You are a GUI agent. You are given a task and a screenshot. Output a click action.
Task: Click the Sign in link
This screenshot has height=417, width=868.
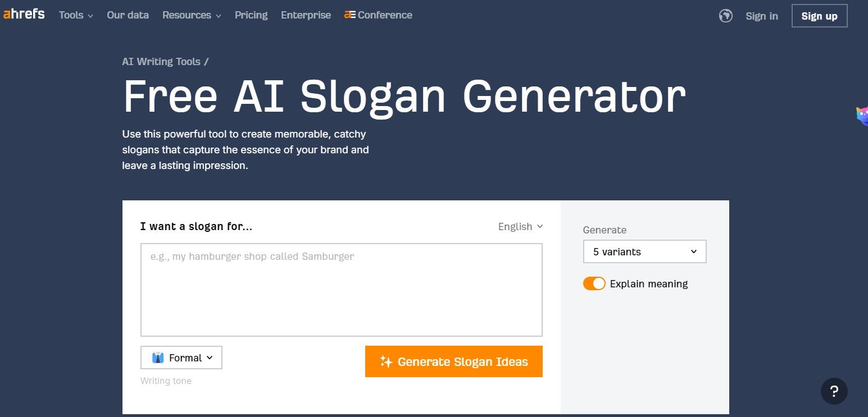pyautogui.click(x=761, y=16)
